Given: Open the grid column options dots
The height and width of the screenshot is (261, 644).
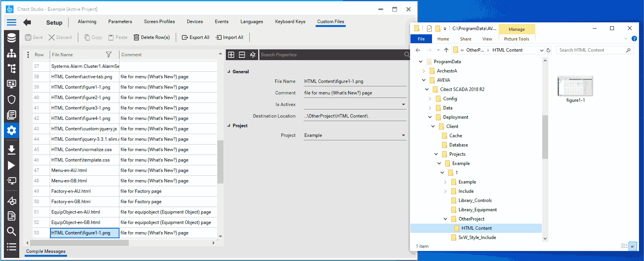Looking at the screenshot, I should [28, 55].
